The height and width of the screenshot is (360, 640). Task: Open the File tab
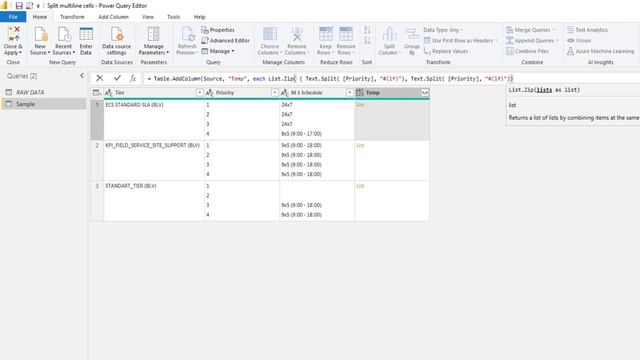click(x=13, y=17)
